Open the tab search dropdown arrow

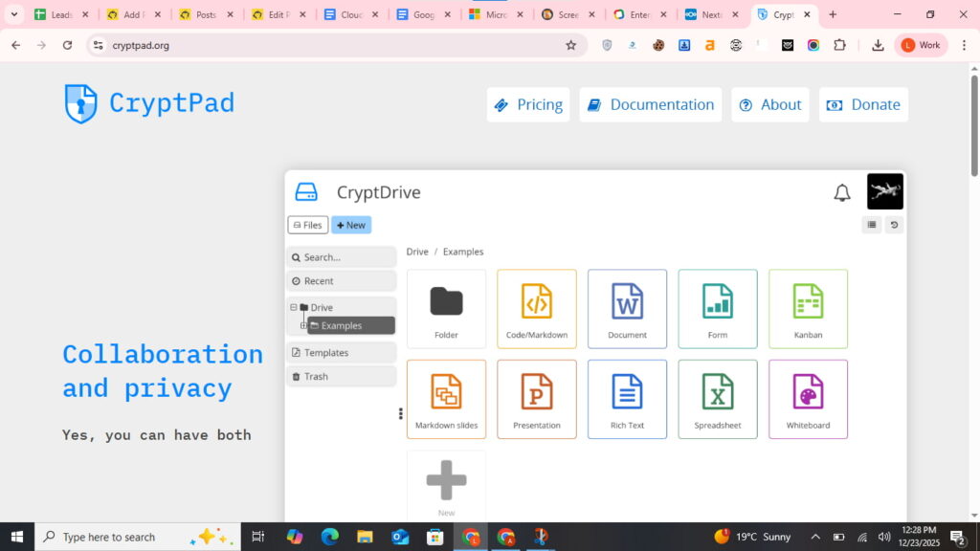pyautogui.click(x=14, y=14)
